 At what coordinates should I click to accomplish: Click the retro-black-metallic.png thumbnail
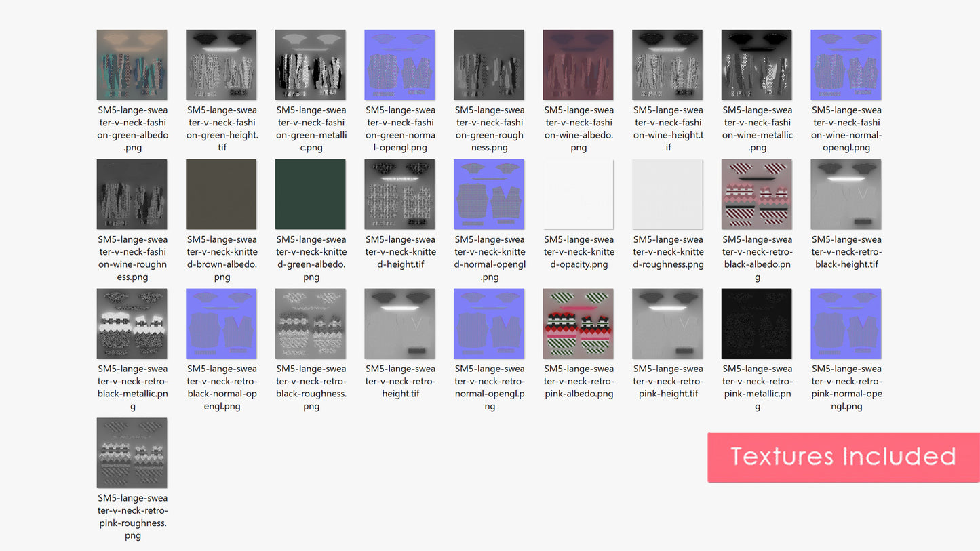(132, 324)
